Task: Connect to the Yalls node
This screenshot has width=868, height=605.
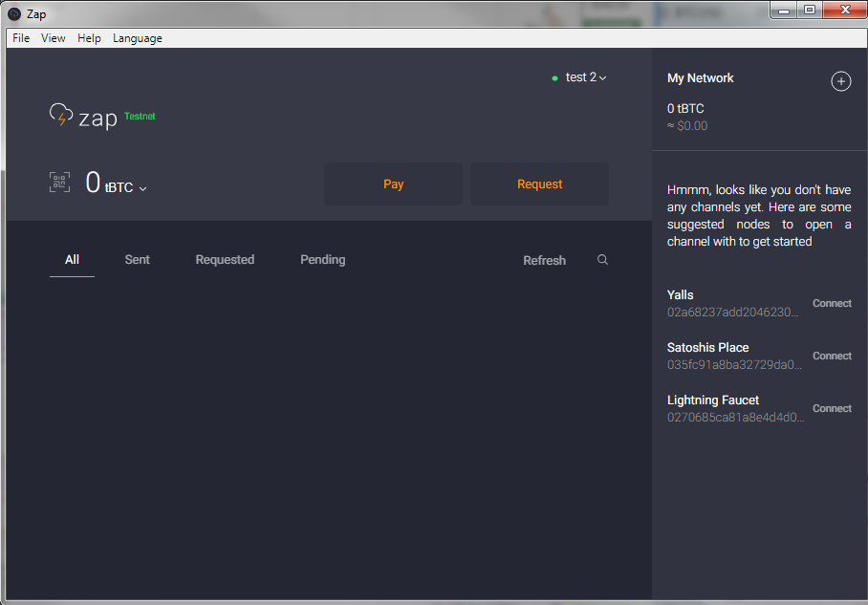Action: (832, 303)
